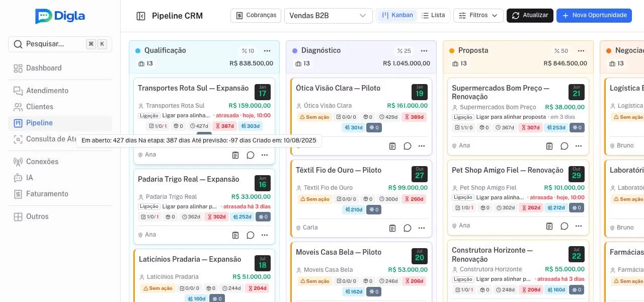
Task: Open chat icon on Transportes Rota Sul card
Action: pos(251,155)
